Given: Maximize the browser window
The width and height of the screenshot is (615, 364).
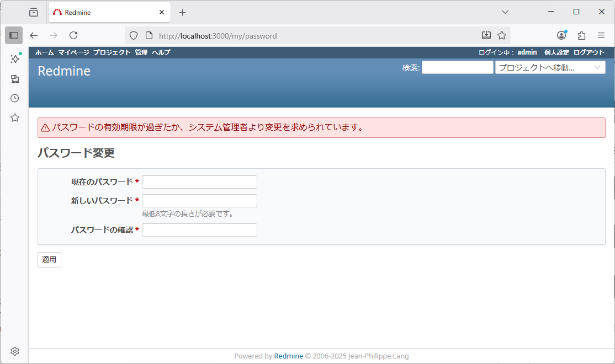Looking at the screenshot, I should 576,12.
